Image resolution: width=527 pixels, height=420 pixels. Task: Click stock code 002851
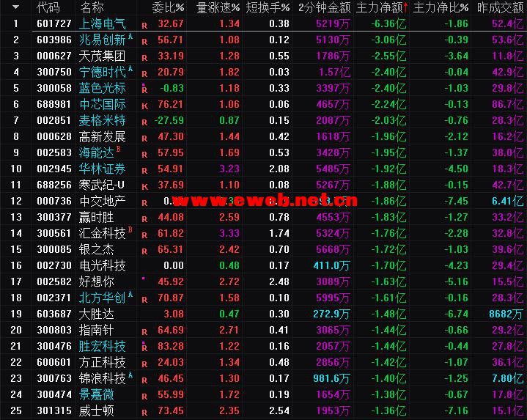tap(54, 120)
